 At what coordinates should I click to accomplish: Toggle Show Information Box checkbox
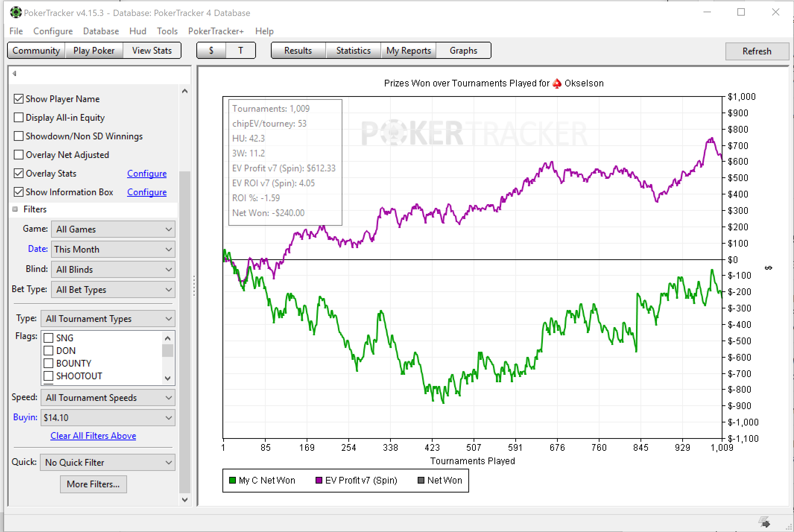[19, 192]
